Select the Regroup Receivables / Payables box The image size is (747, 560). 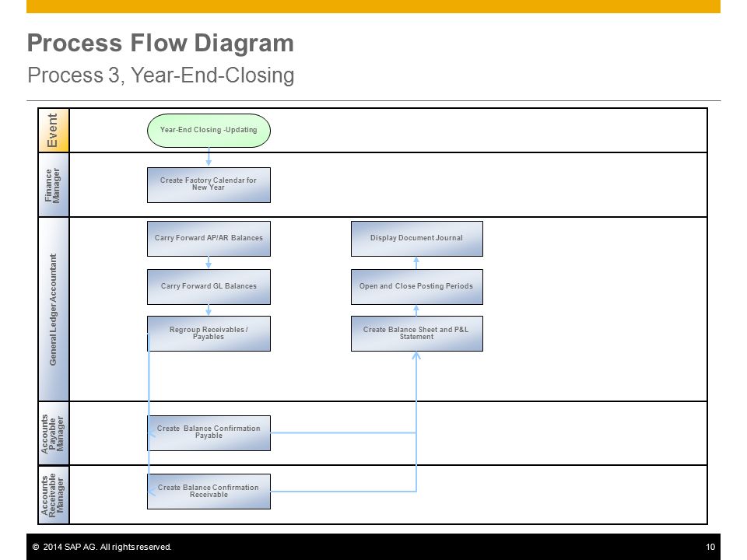click(x=209, y=334)
